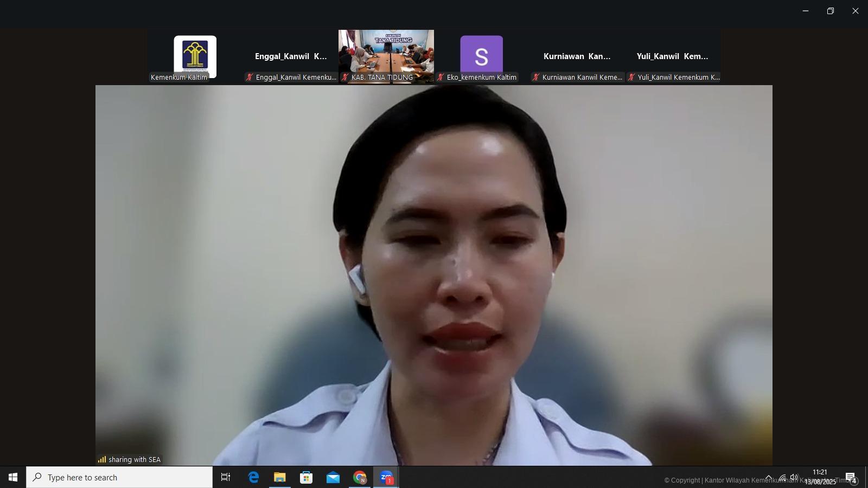Open File Explorer from the taskbar
Viewport: 868px width, 488px height.
pyautogui.click(x=280, y=477)
